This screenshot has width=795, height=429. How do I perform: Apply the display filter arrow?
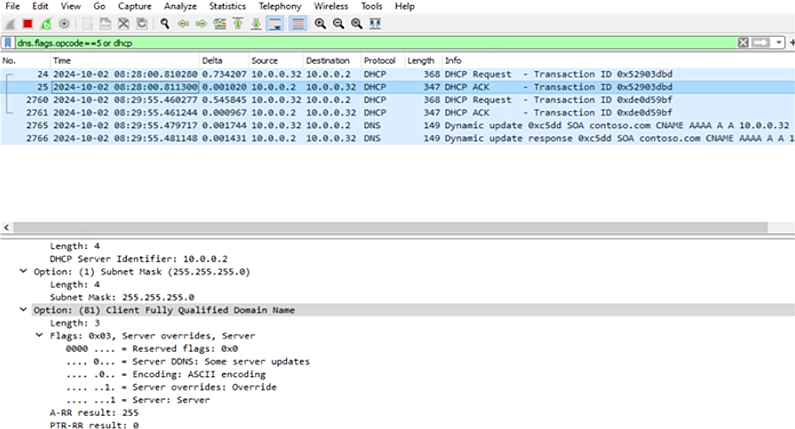[761, 43]
